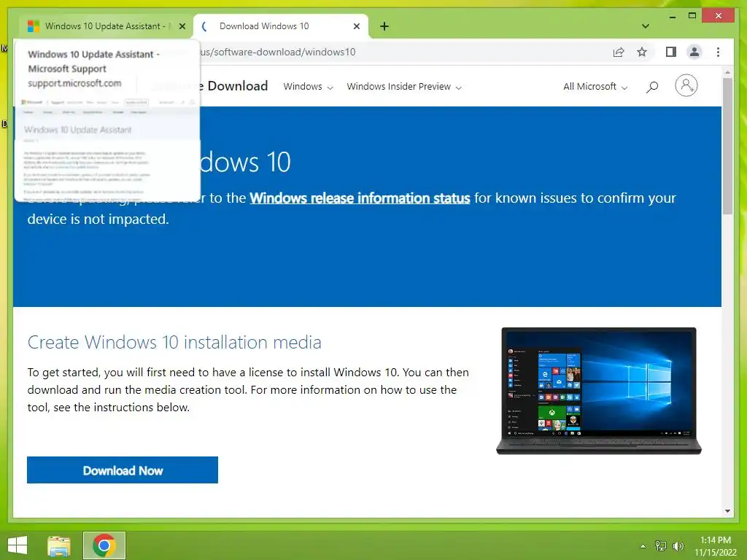This screenshot has width=747, height=560.
Task: Click the taskbar clock and date
Action: point(716,546)
